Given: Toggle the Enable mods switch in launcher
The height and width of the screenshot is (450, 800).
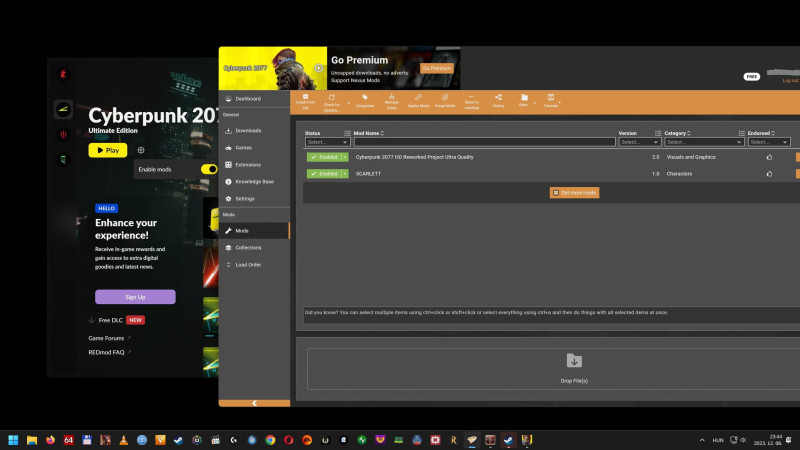Looking at the screenshot, I should click(x=209, y=169).
